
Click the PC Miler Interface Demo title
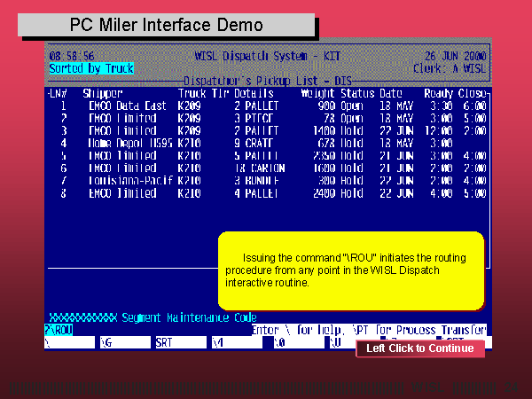coord(167,25)
